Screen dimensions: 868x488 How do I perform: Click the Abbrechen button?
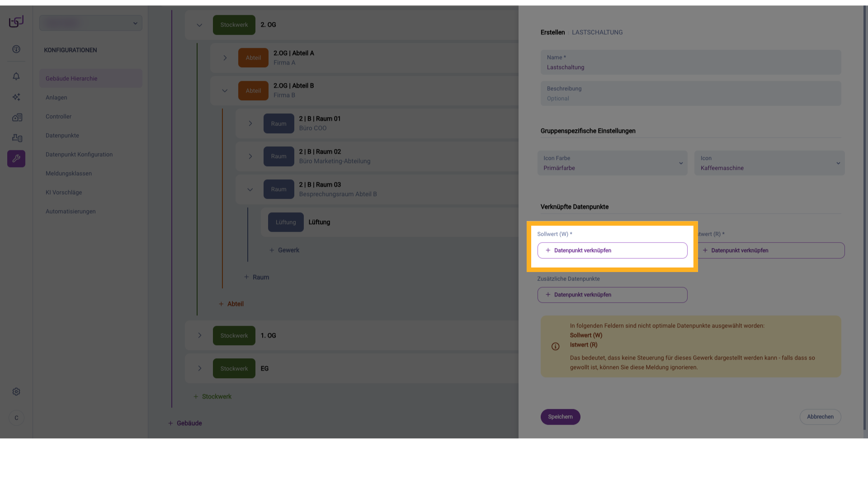tap(820, 417)
